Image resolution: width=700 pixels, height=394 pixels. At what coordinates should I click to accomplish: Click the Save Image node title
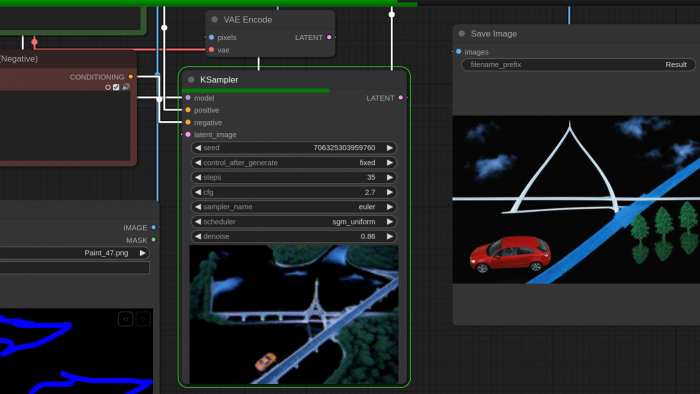[x=494, y=33]
